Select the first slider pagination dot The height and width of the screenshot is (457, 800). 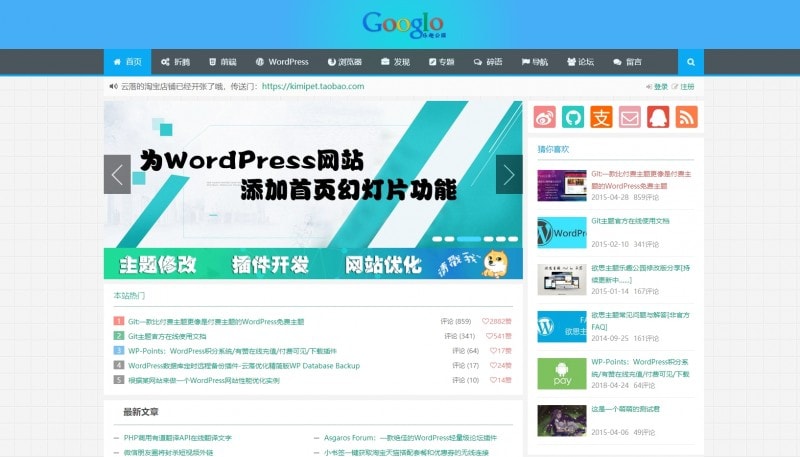[437, 239]
